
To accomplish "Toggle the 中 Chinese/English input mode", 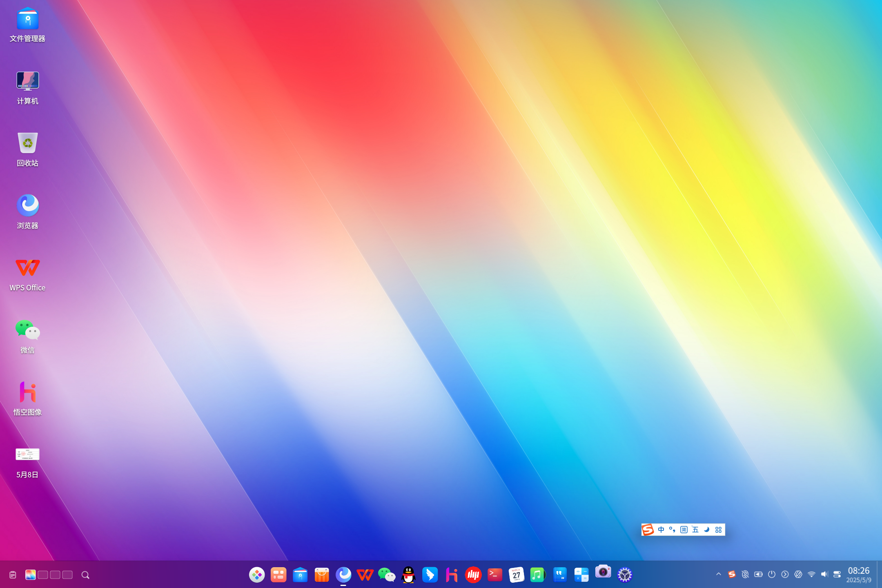I will pos(661,530).
